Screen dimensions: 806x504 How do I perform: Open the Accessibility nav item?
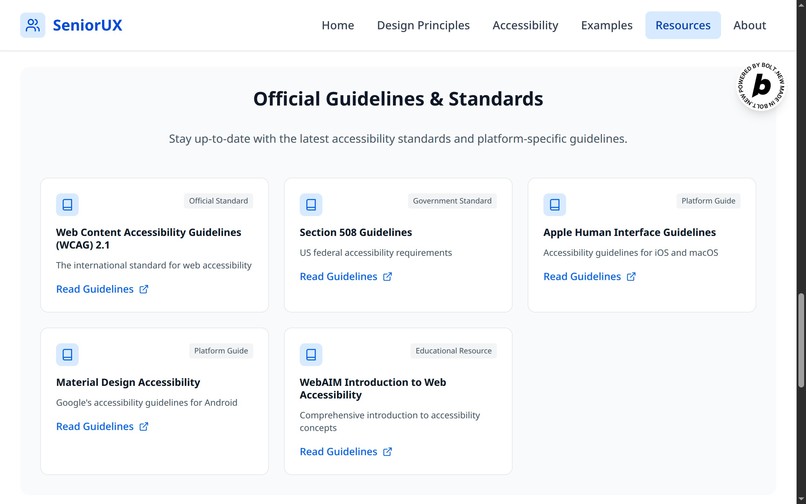(x=525, y=25)
